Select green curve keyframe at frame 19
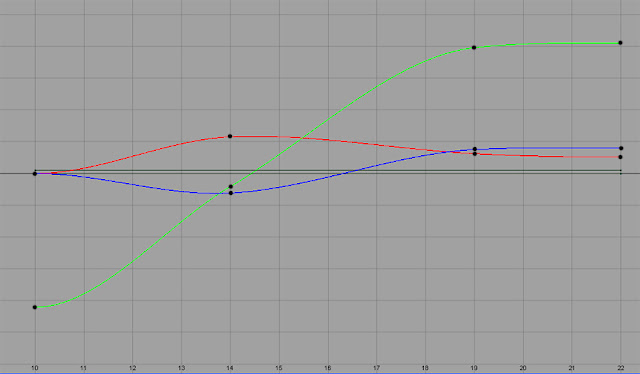Viewport: 640px width, 374px height. tap(474, 48)
